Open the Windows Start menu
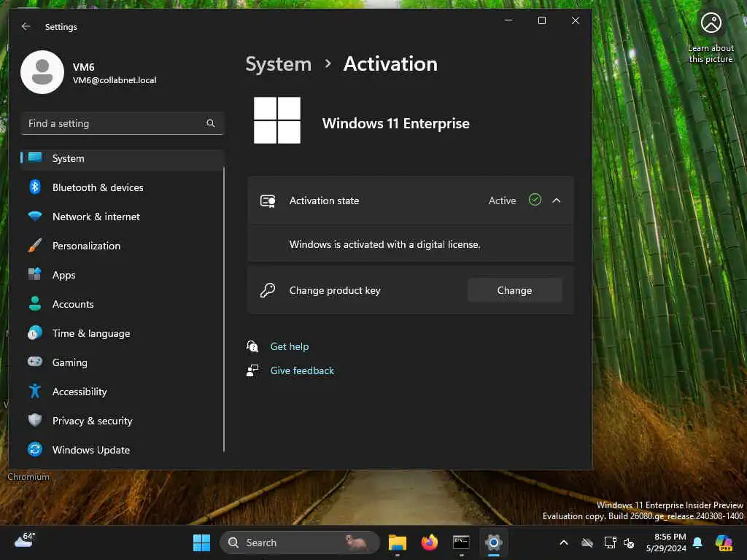 (x=201, y=542)
